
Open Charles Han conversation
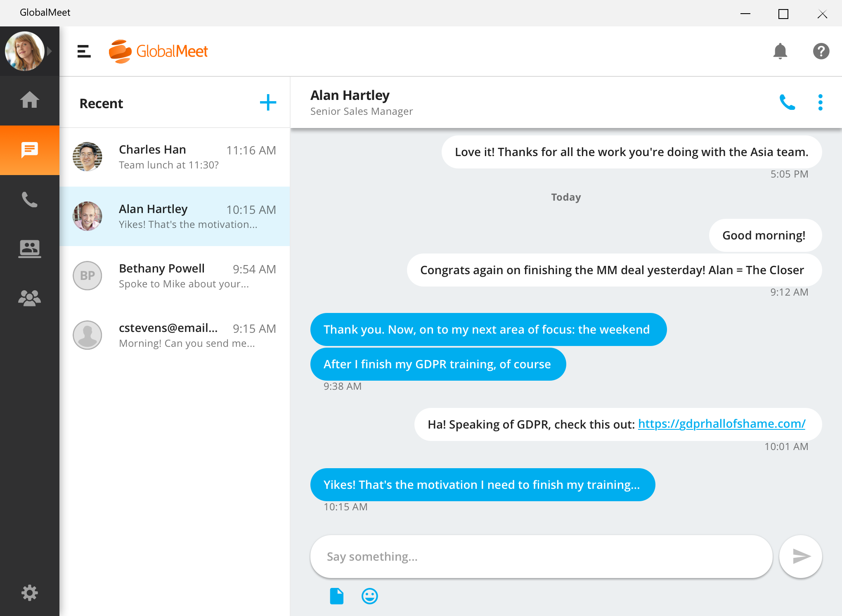175,157
